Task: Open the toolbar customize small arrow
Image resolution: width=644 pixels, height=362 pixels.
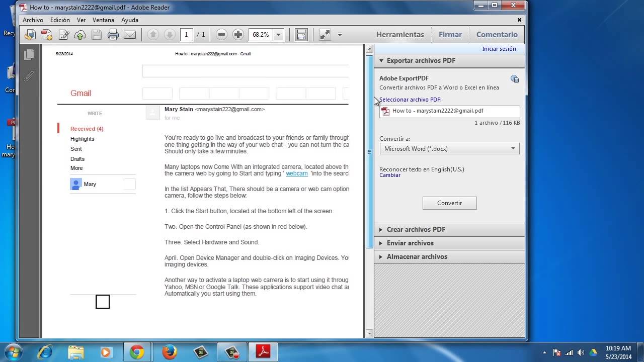Action: point(340,35)
